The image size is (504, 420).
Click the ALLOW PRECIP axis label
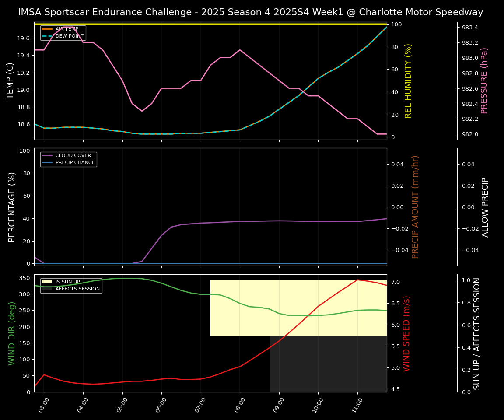pyautogui.click(x=485, y=206)
